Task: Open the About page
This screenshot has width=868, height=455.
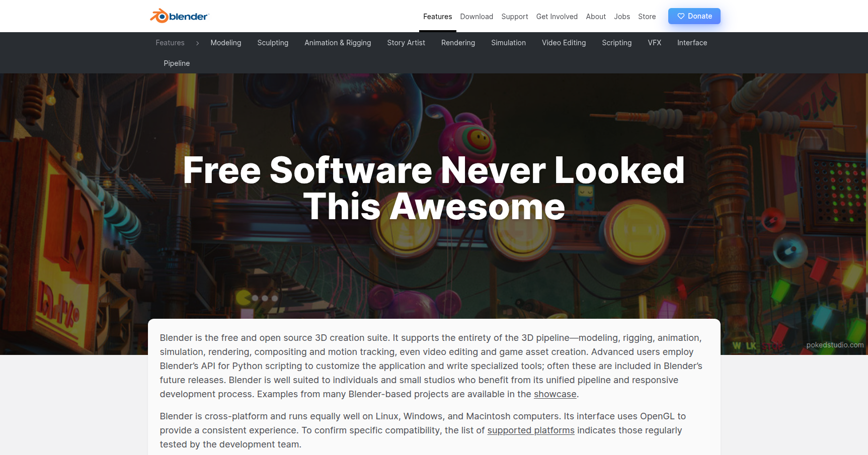Action: point(595,17)
